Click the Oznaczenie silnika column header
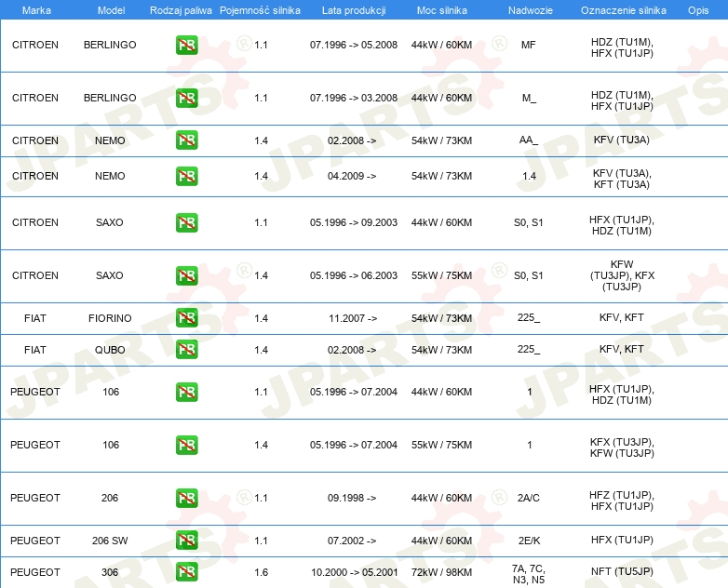Screen dimensions: 728x588 [623, 10]
